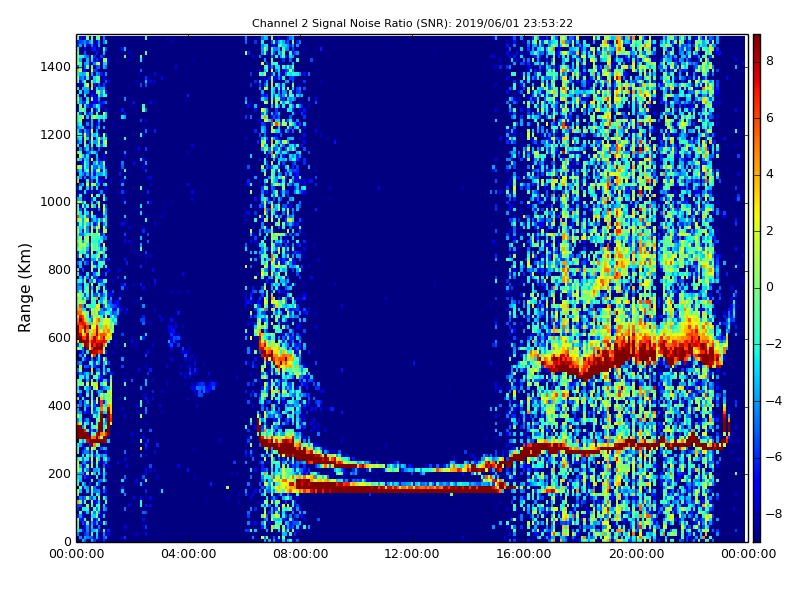Click the colorbar value 2 label
Viewport: 800px width, 600px height.
(x=770, y=231)
